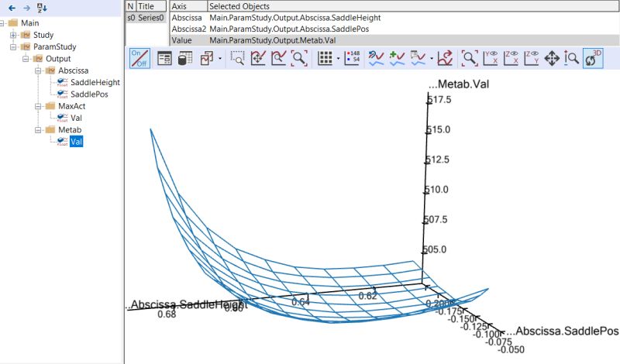The height and width of the screenshot is (364, 620).
Task: Select the Output folder in tree
Action: [58, 59]
